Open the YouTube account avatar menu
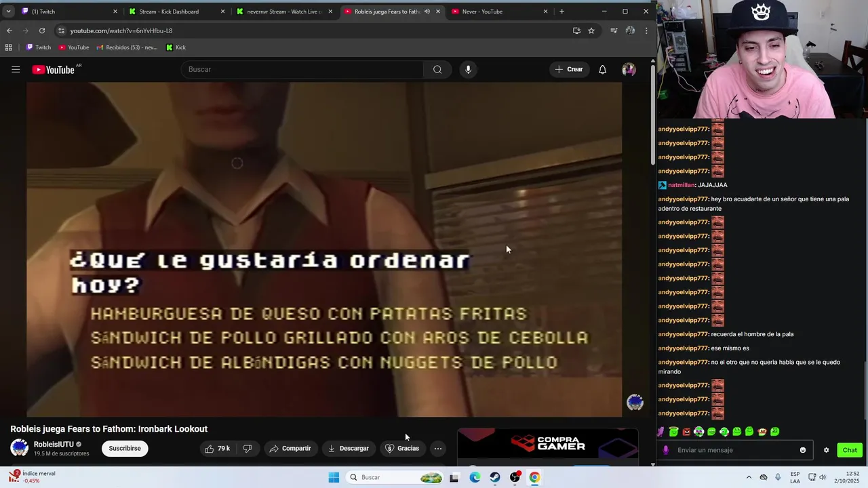The image size is (868, 488). point(629,69)
